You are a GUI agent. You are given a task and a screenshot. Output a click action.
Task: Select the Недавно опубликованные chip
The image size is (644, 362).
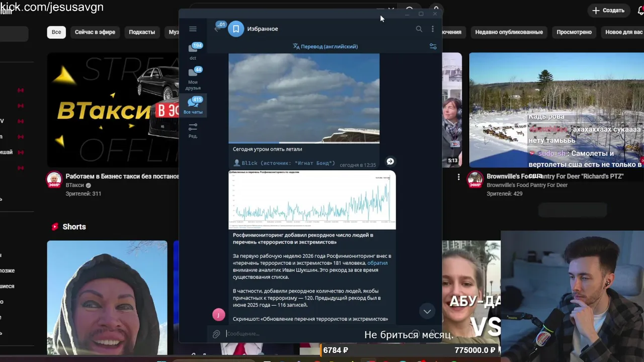[x=509, y=32]
